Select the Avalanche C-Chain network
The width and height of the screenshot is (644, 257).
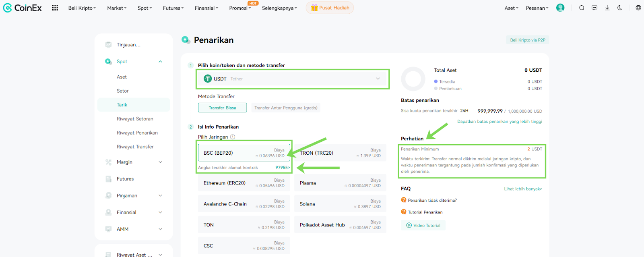244,204
